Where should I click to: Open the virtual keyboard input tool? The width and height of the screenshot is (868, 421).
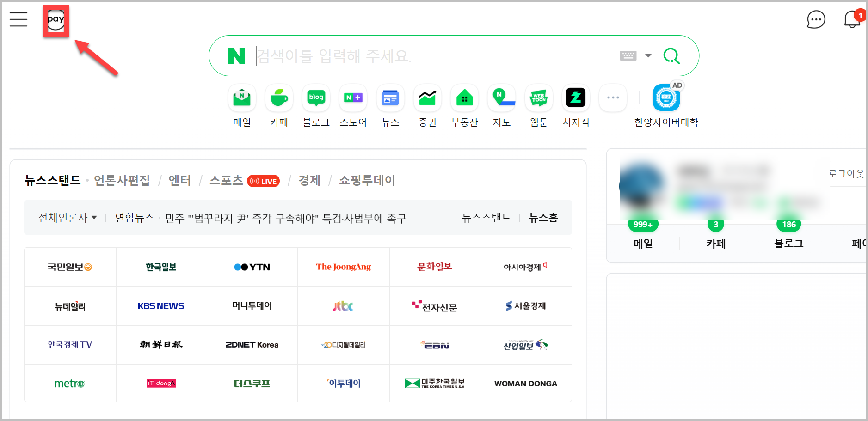point(628,56)
